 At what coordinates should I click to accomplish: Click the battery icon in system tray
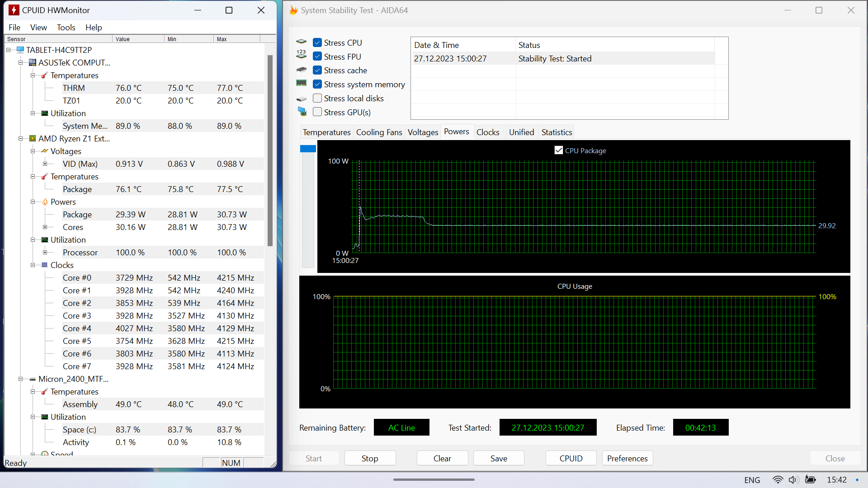(810, 480)
